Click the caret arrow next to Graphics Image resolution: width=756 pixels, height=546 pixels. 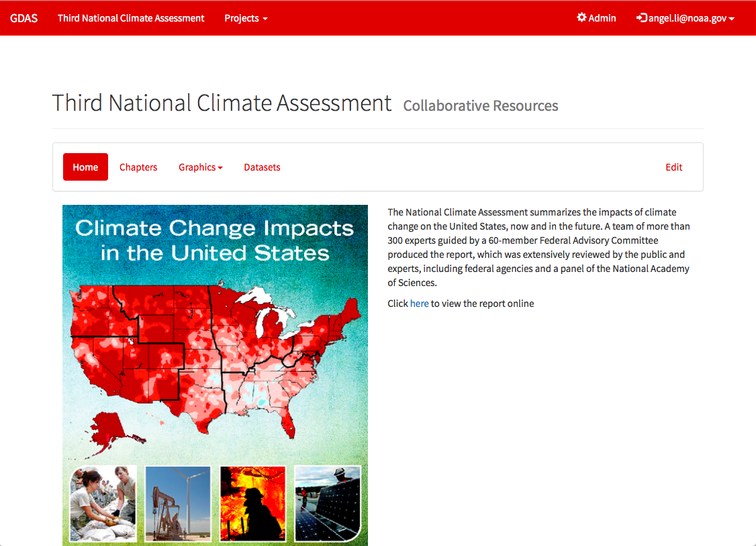[220, 168]
